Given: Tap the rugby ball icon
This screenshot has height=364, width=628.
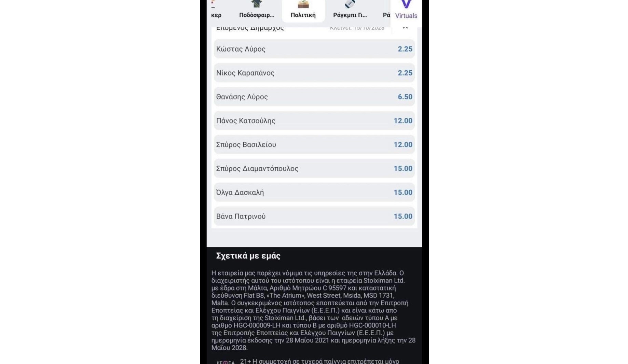Looking at the screenshot, I should pos(350,4).
